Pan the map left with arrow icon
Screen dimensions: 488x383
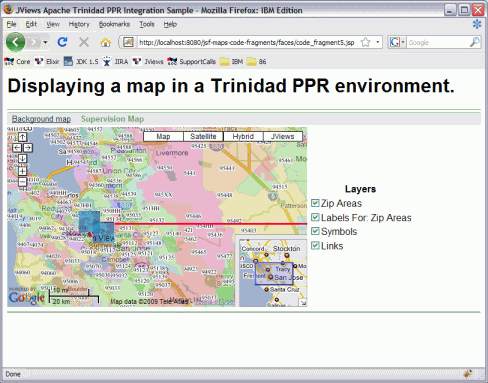17,148
